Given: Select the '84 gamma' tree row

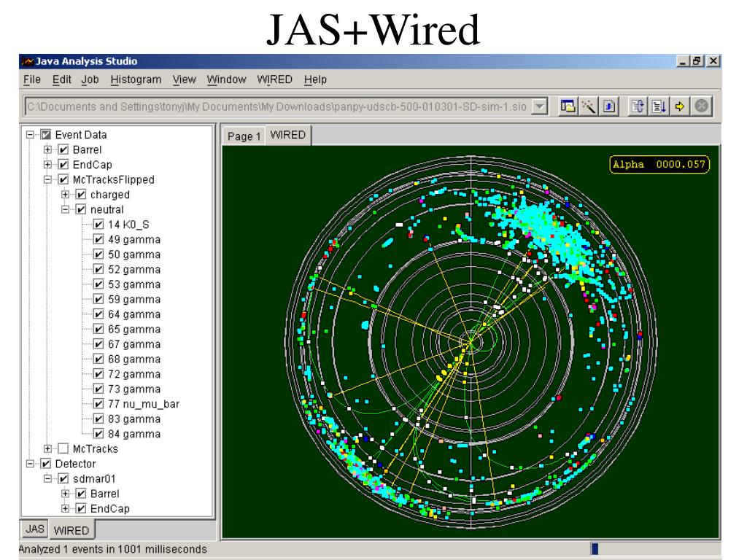Looking at the screenshot, I should click(134, 434).
